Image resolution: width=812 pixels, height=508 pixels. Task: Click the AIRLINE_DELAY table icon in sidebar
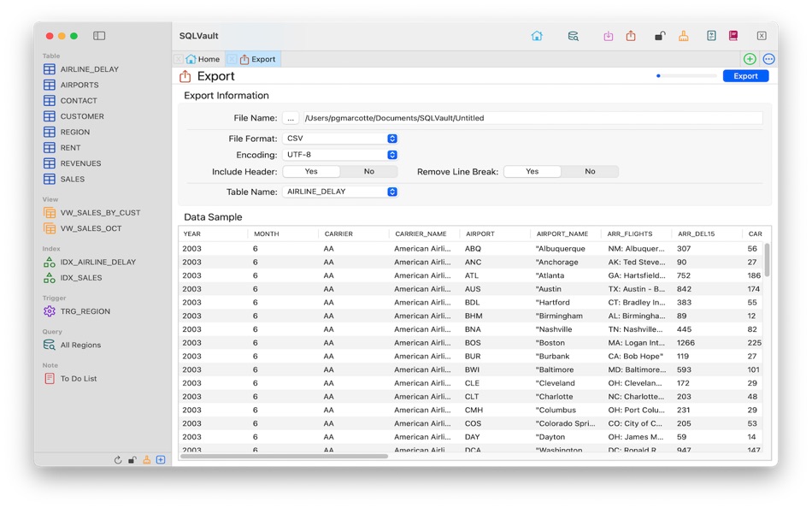tap(50, 69)
